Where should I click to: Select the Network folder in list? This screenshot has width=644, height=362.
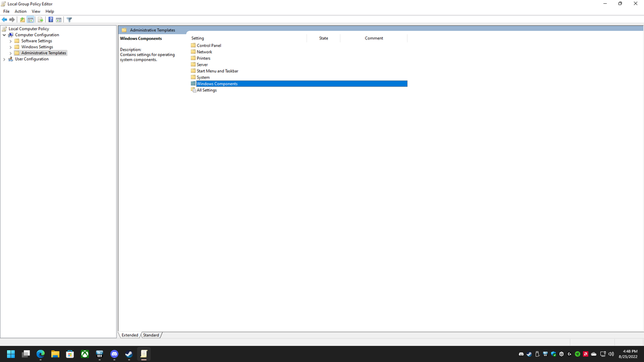[204, 52]
